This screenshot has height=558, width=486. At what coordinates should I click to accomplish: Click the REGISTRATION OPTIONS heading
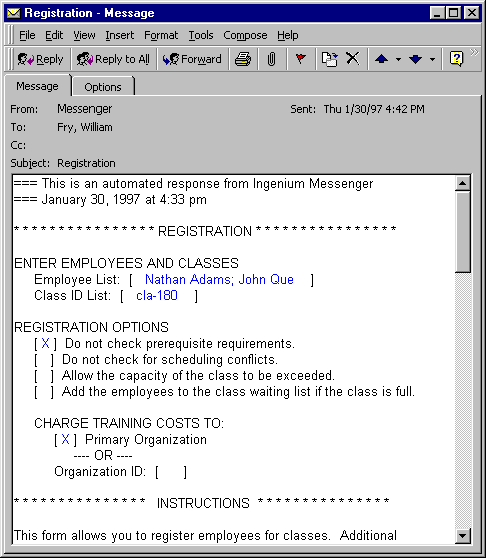click(x=91, y=327)
